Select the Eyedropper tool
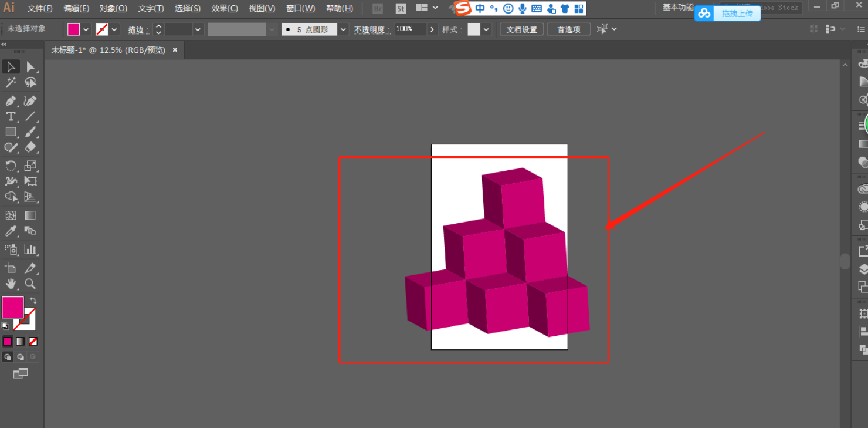The height and width of the screenshot is (428, 868). click(11, 231)
